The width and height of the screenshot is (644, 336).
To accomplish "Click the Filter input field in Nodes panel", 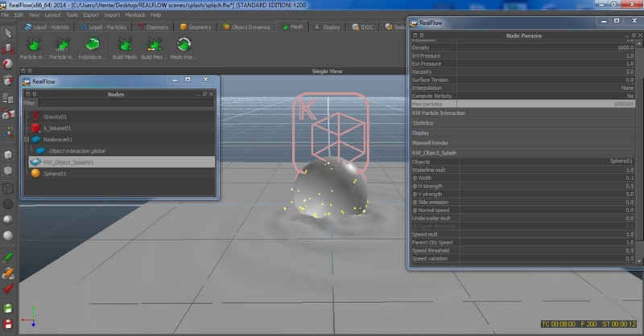I will 126,104.
